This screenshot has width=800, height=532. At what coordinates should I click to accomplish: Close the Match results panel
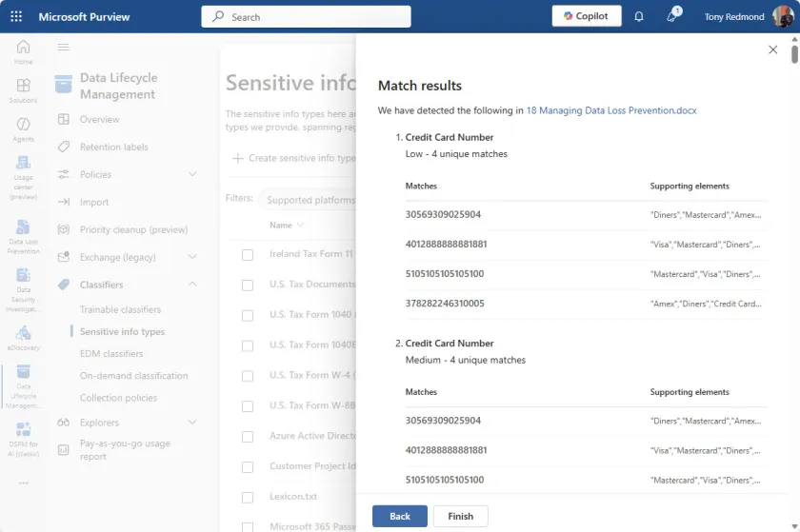click(772, 49)
